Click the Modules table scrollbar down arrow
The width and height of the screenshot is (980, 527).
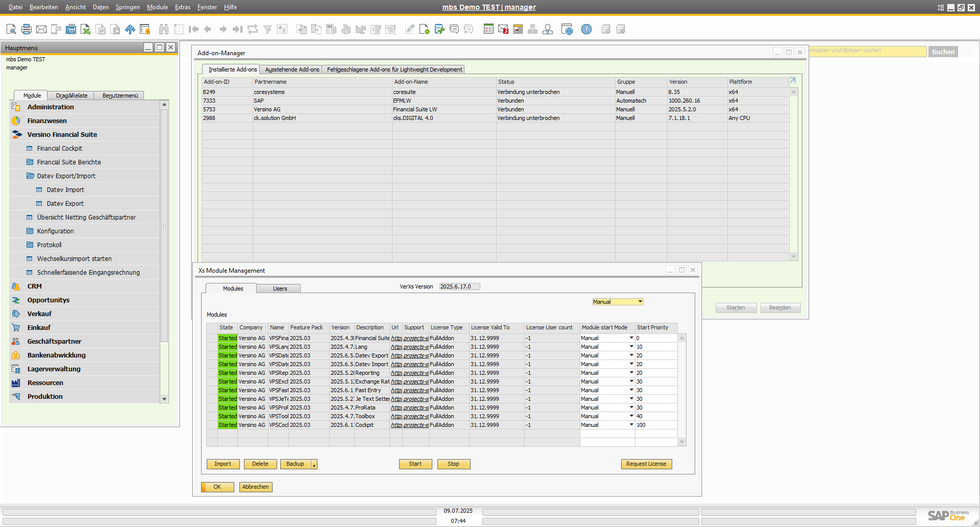pos(682,442)
